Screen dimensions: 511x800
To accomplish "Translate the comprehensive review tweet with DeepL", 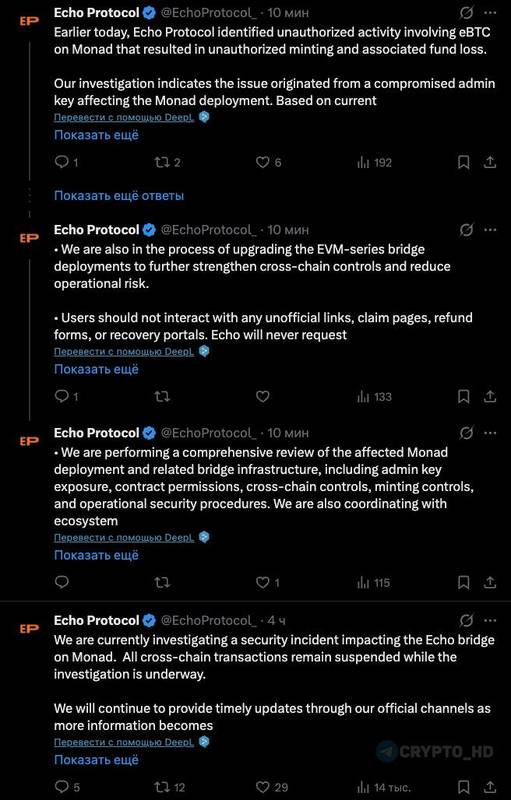I will pyautogui.click(x=124, y=537).
